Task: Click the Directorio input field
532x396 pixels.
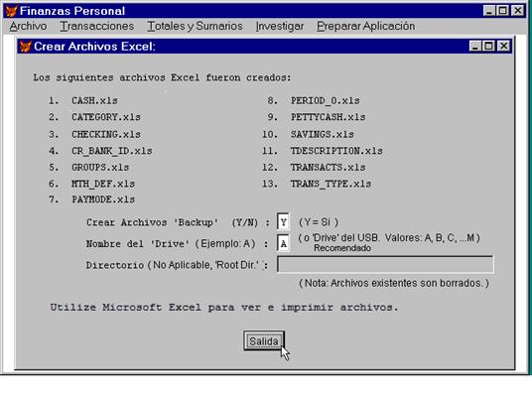Action: (x=385, y=264)
